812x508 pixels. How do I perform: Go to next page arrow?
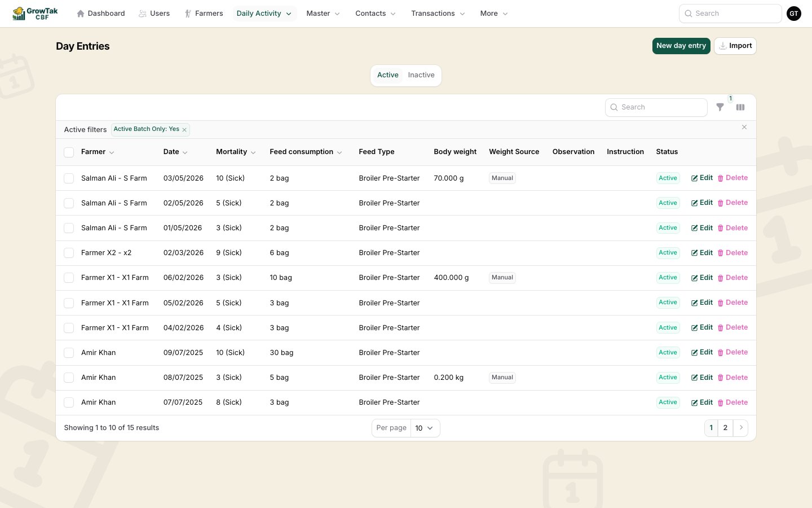pos(741,428)
